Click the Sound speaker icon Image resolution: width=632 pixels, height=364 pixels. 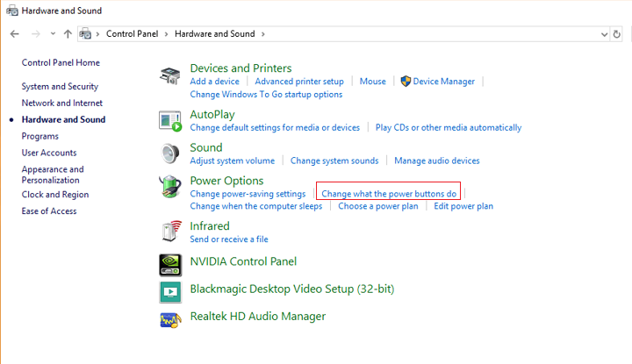(169, 153)
